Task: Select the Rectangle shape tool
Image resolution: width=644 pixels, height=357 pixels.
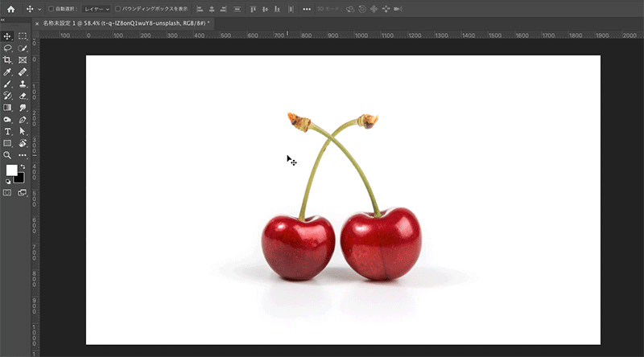Action: [7, 144]
